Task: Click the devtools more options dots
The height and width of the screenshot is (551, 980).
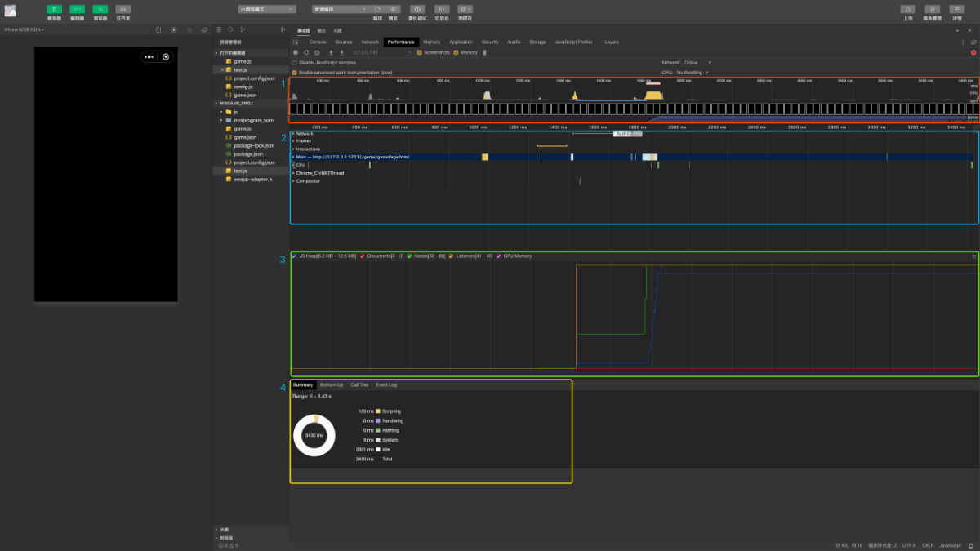Action: point(963,42)
